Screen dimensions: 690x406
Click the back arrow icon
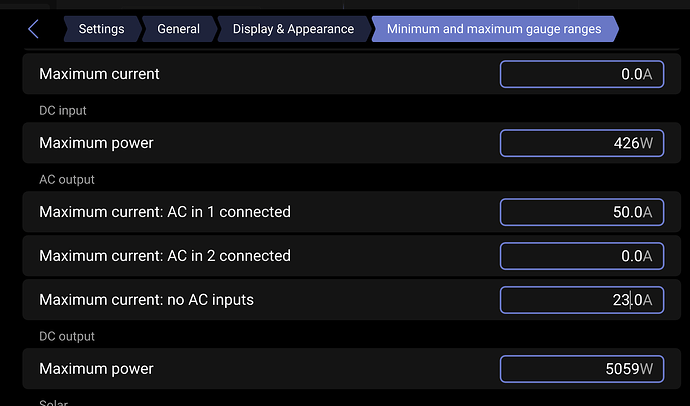(33, 29)
